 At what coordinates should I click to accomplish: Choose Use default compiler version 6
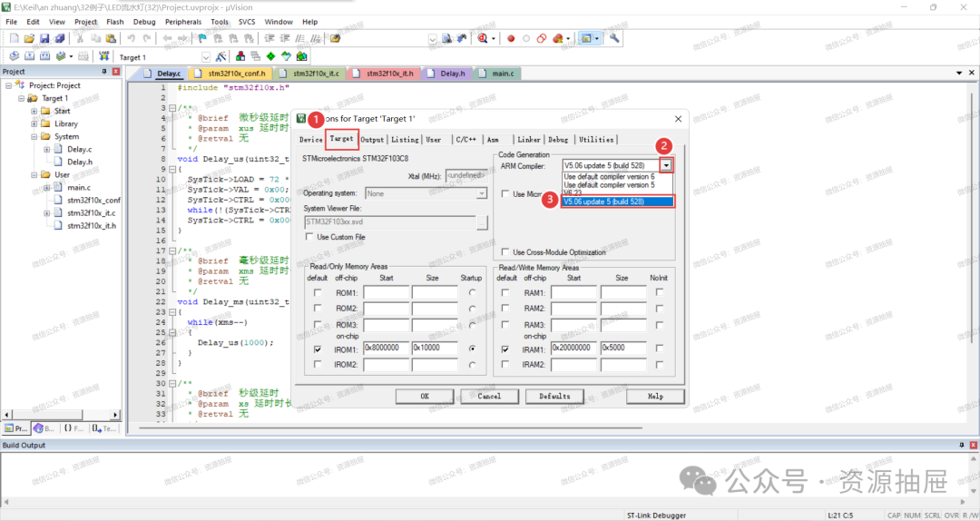pos(618,176)
